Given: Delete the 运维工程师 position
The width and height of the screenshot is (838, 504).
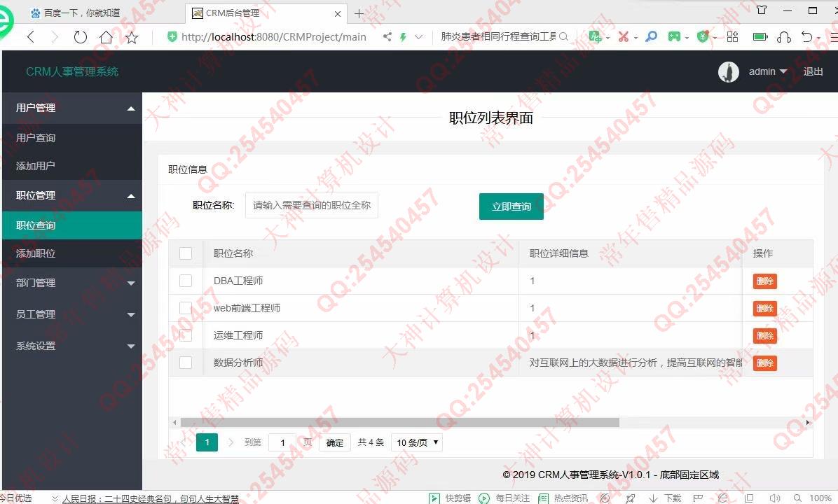Looking at the screenshot, I should [765, 335].
